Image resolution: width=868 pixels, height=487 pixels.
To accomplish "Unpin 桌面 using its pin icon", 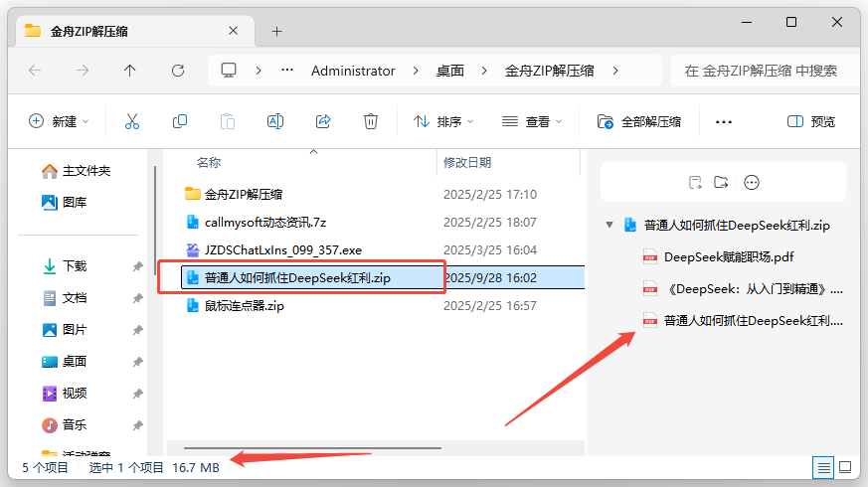I will point(138,363).
